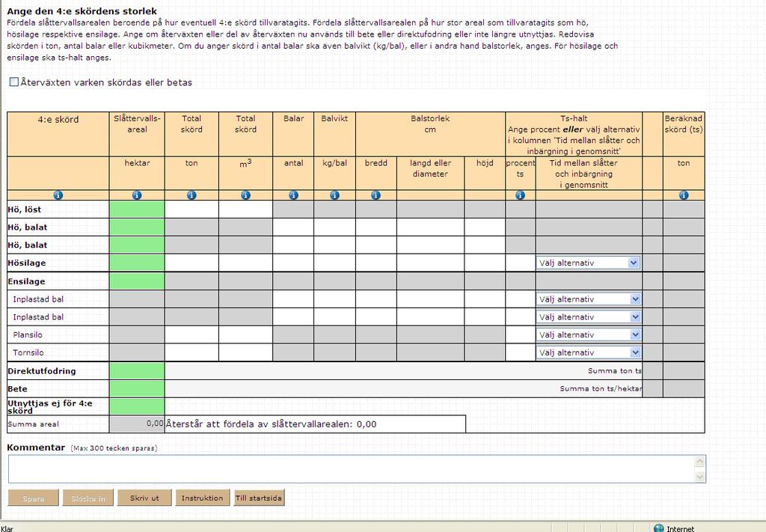Click the Kommentar box scroll-up arrow
Screen dimensions: 766x532
click(x=700, y=461)
